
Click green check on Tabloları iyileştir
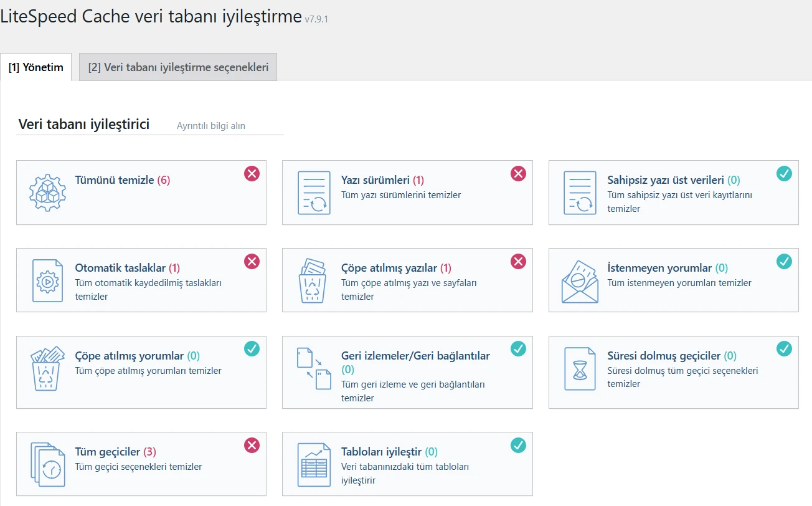(x=518, y=444)
